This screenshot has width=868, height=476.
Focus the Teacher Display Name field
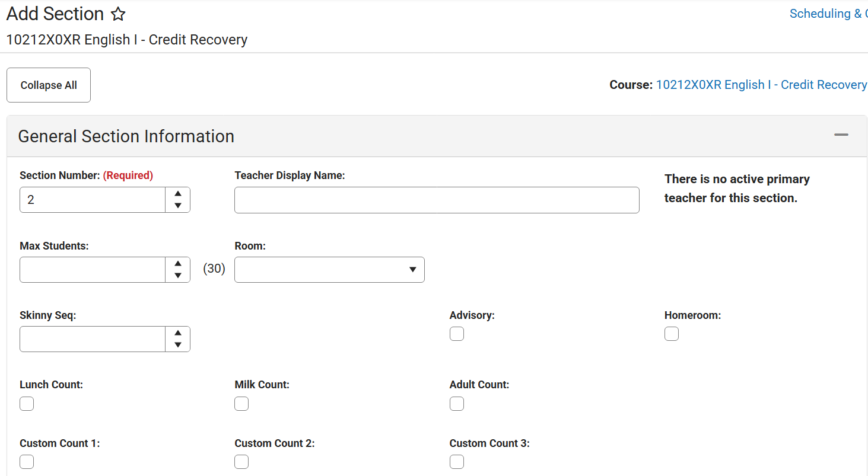[x=437, y=200]
